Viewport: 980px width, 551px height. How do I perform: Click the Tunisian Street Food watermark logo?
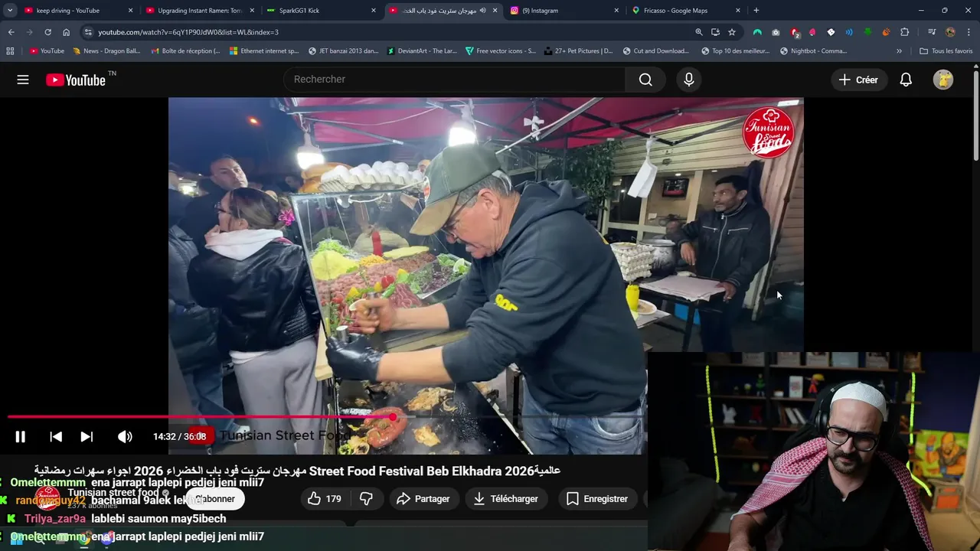coord(769,132)
